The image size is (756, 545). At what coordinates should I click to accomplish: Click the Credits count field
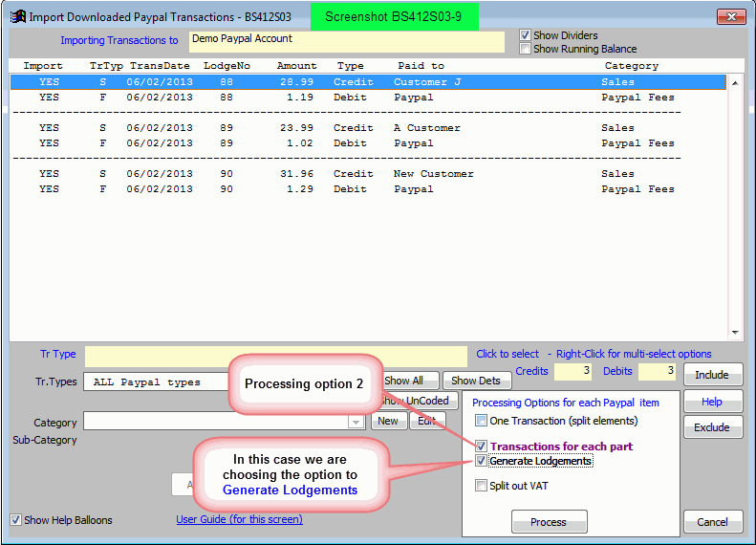(572, 371)
